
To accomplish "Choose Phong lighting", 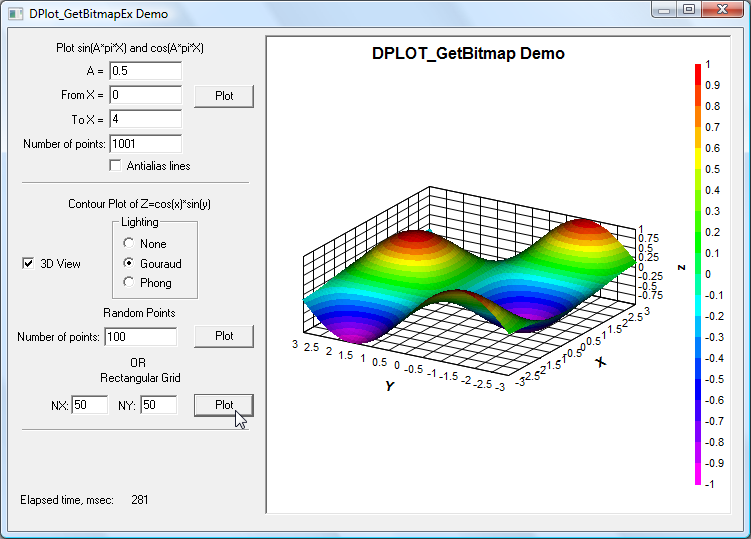I will 128,282.
